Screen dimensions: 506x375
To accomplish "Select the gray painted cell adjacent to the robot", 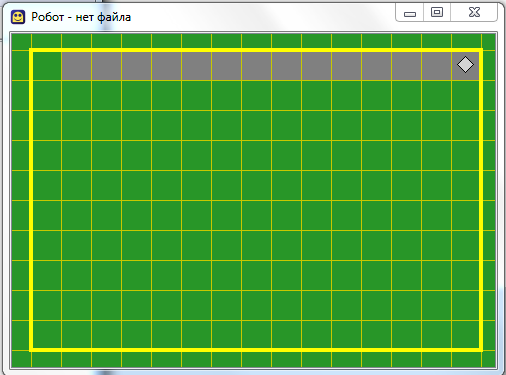I will point(437,66).
